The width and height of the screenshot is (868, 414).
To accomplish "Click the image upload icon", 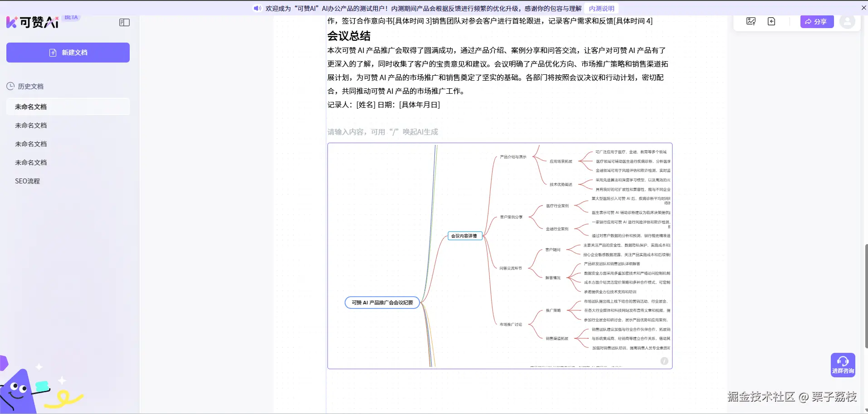I will click(751, 21).
